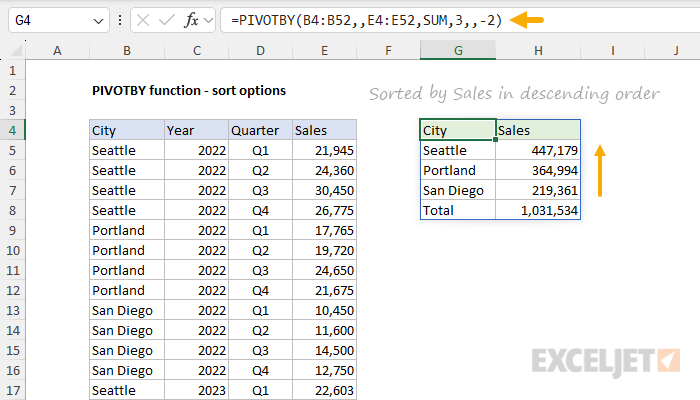This screenshot has width=700, height=400.
Task: Click the 'Total' row label
Action: (x=458, y=210)
